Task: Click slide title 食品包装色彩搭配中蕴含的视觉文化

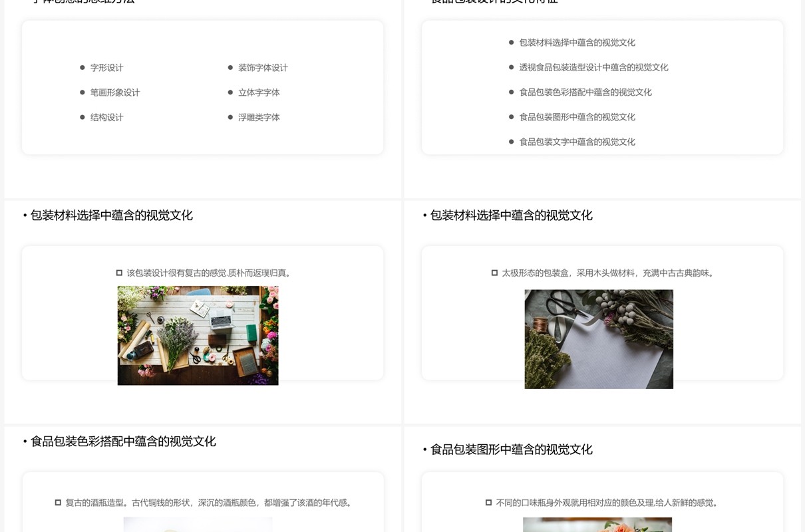Action: (123, 442)
